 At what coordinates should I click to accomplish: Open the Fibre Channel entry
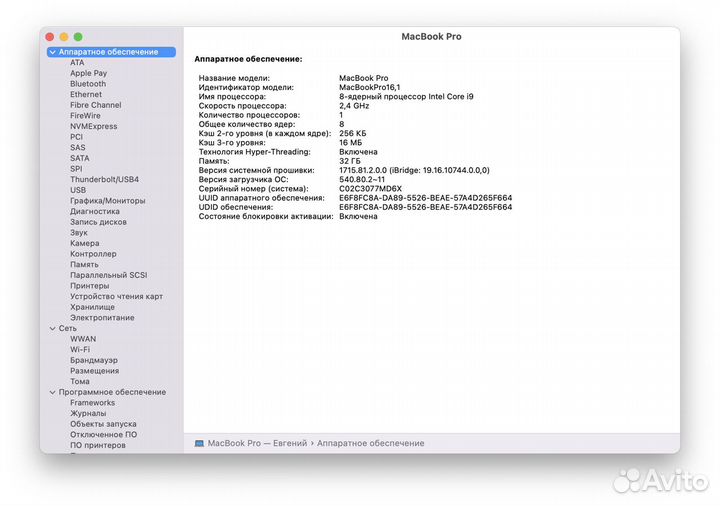pyautogui.click(x=96, y=105)
